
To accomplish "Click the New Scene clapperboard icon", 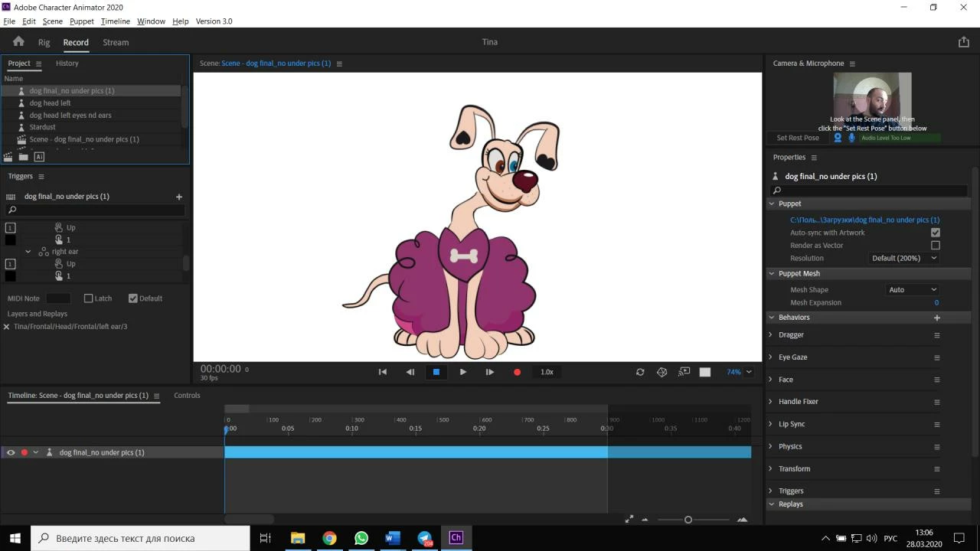I will click(8, 157).
